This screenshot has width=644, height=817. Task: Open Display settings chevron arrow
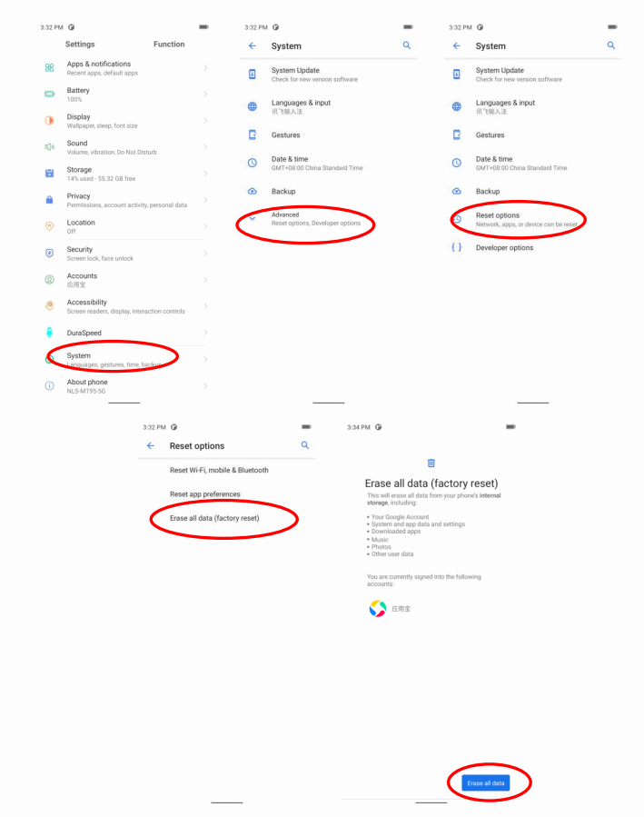coord(205,121)
